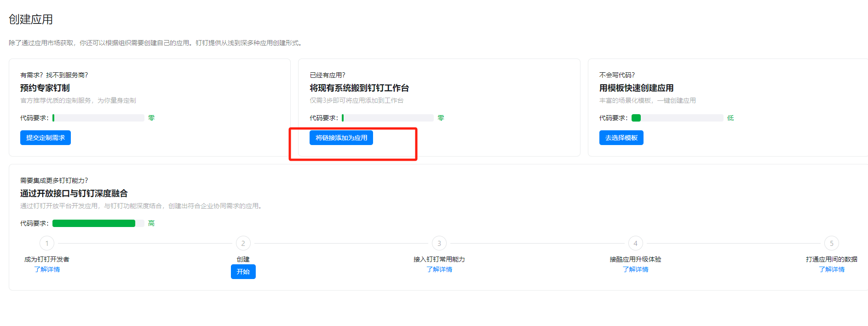Click the 提交定制需求 button
Viewport: 868px width, 326px height.
pos(46,138)
